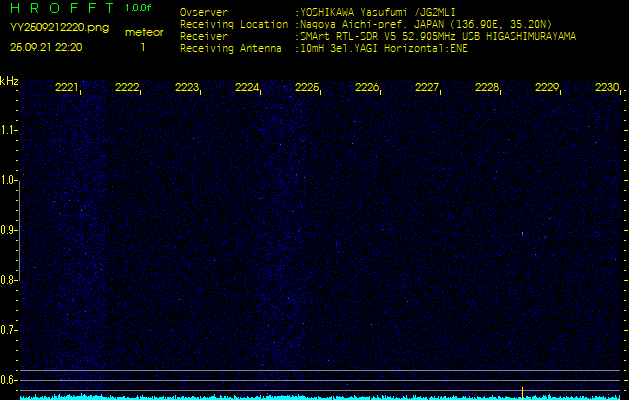This screenshot has height=400, width=629.
Task: Click the gray vertical range bar near 0.9 kHz
Action: point(20,231)
